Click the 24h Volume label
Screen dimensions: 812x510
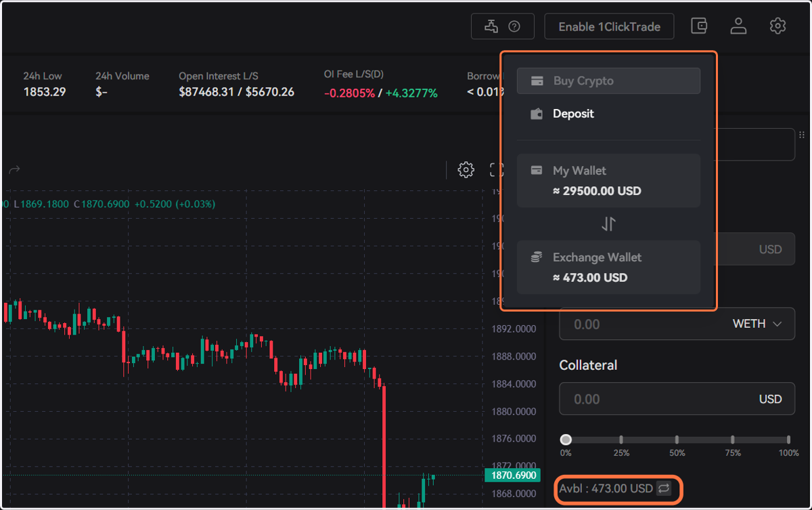[122, 76]
